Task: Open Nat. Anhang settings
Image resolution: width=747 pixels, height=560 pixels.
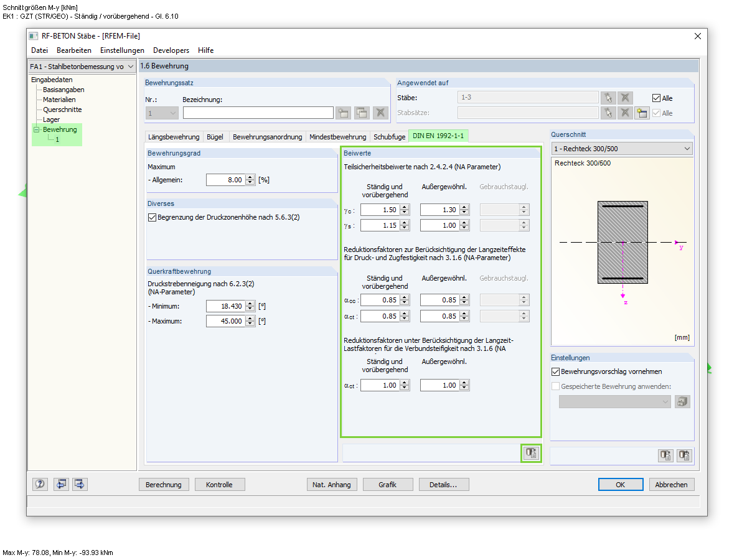Action: [332, 484]
